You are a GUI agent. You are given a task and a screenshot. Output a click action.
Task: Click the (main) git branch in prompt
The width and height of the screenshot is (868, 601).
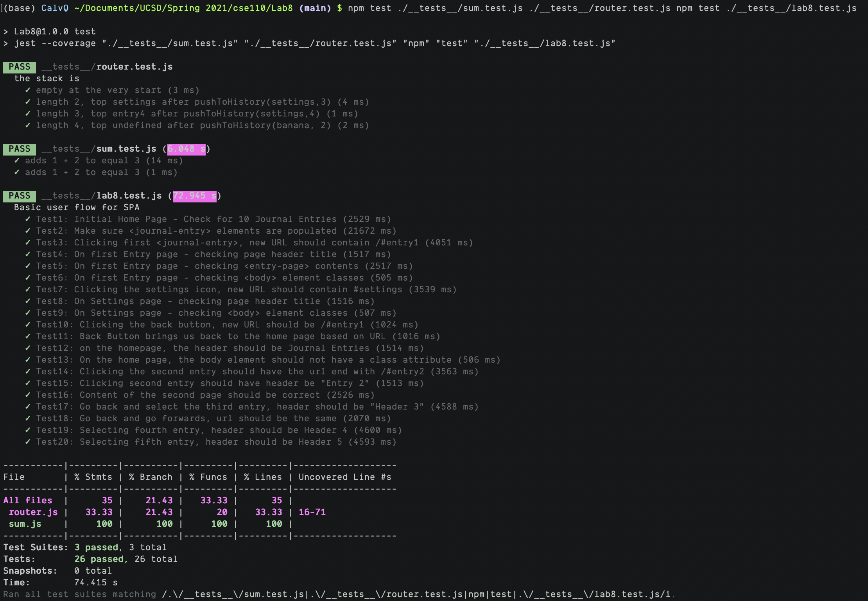point(315,8)
